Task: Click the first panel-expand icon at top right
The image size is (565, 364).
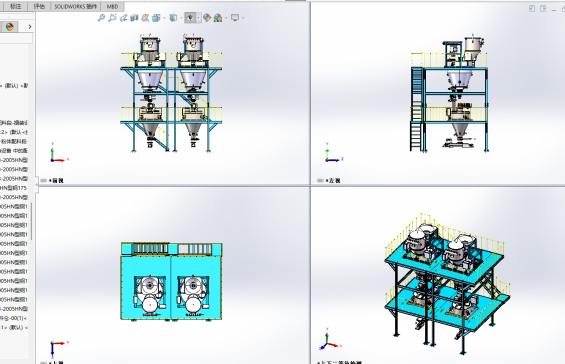Action: (532, 8)
